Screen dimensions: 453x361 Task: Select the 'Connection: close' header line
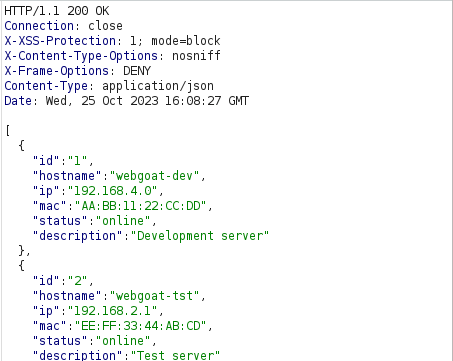63,26
